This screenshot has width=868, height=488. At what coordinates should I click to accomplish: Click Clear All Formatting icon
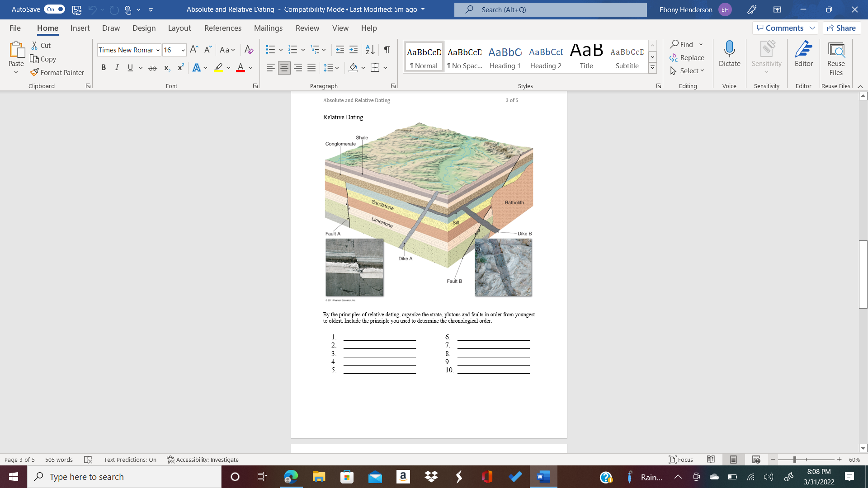pos(249,50)
